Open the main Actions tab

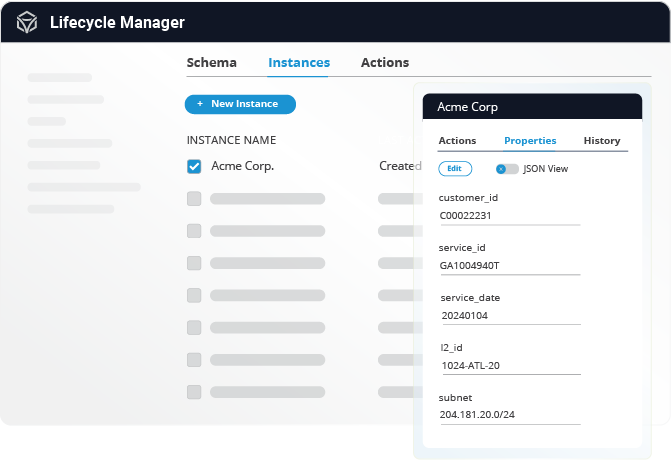[384, 62]
